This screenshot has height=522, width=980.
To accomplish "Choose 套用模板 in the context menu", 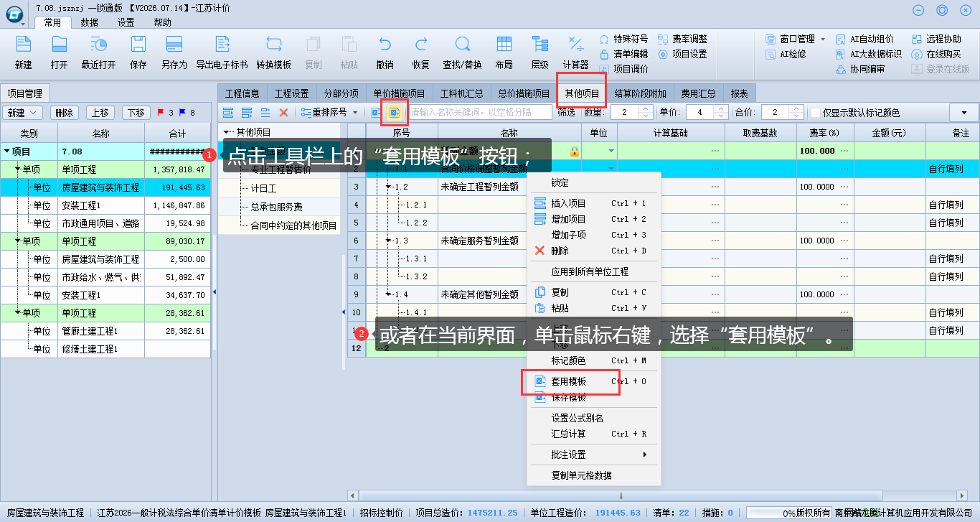I will pos(593,381).
